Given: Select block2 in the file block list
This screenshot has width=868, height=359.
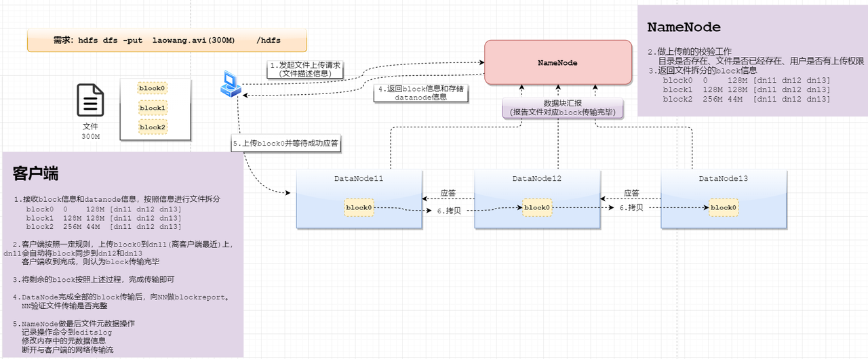Looking at the screenshot, I should click(x=153, y=127).
